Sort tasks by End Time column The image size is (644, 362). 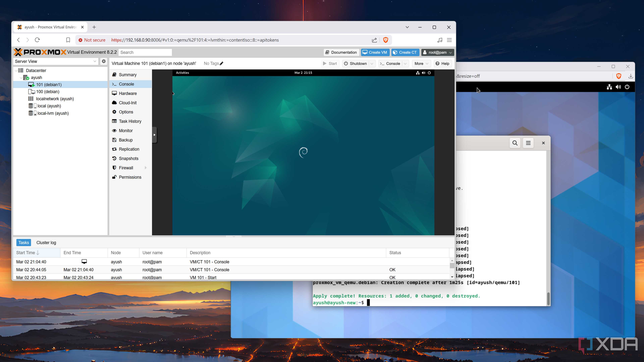click(84, 253)
